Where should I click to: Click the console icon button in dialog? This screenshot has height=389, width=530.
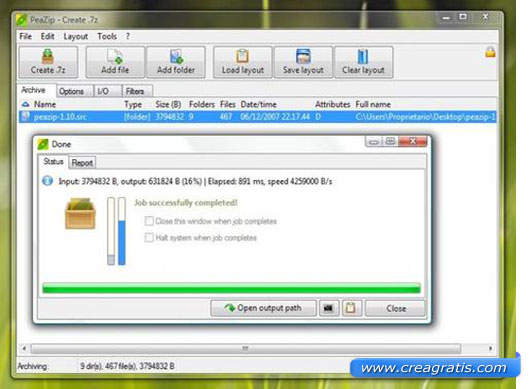click(329, 308)
